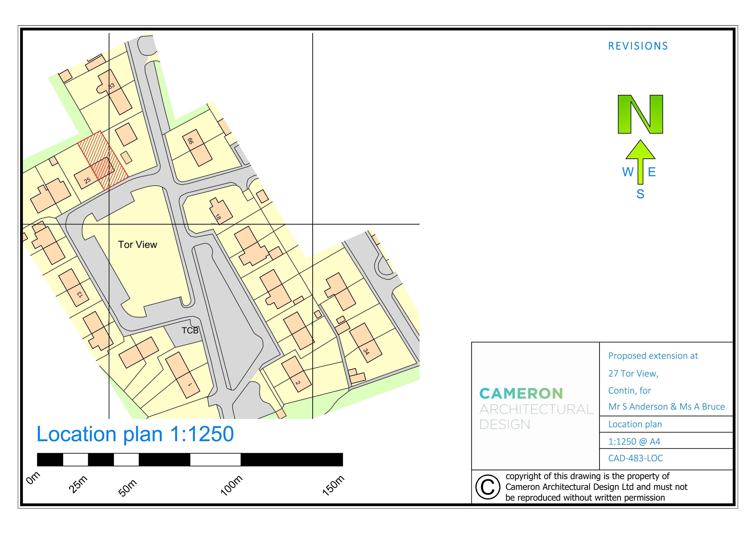Click the green N north symbol

[x=640, y=114]
